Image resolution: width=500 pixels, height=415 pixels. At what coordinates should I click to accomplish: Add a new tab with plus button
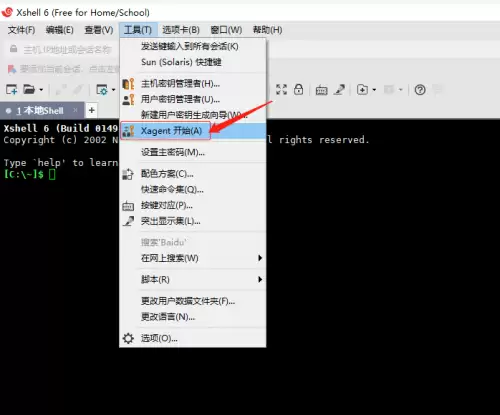pyautogui.click(x=92, y=110)
